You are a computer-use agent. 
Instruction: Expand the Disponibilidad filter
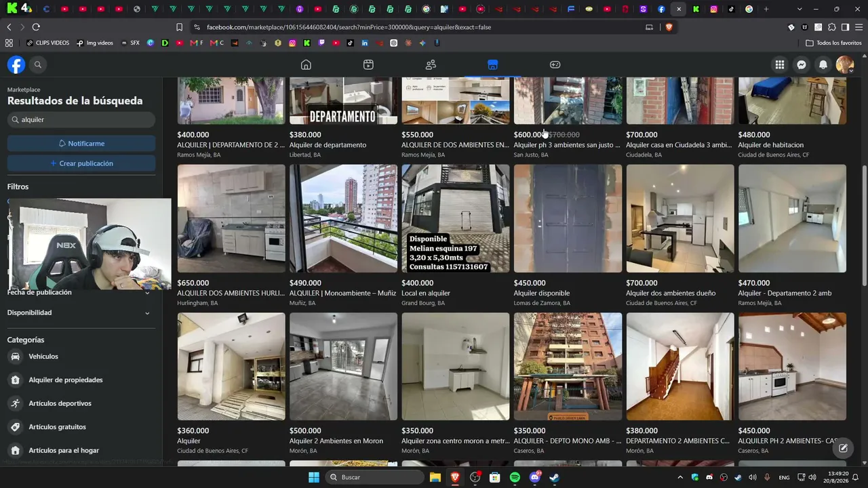click(x=79, y=312)
